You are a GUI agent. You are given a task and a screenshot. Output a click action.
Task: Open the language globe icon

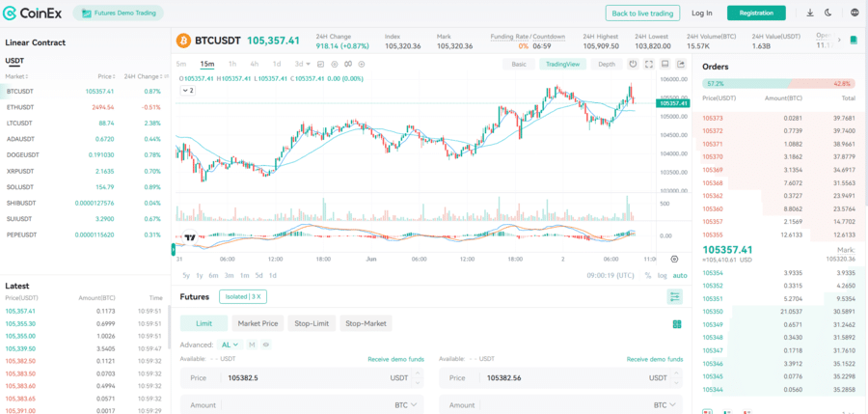tap(854, 13)
